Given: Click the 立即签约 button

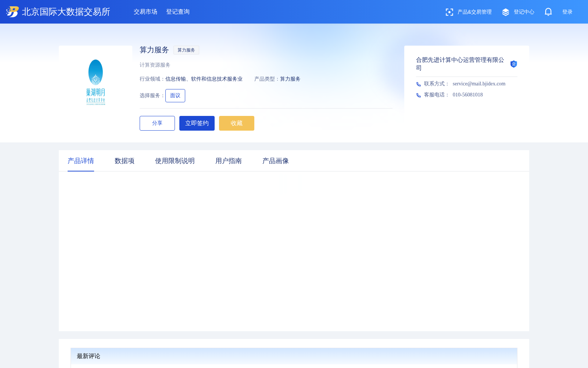Looking at the screenshot, I should [x=197, y=123].
